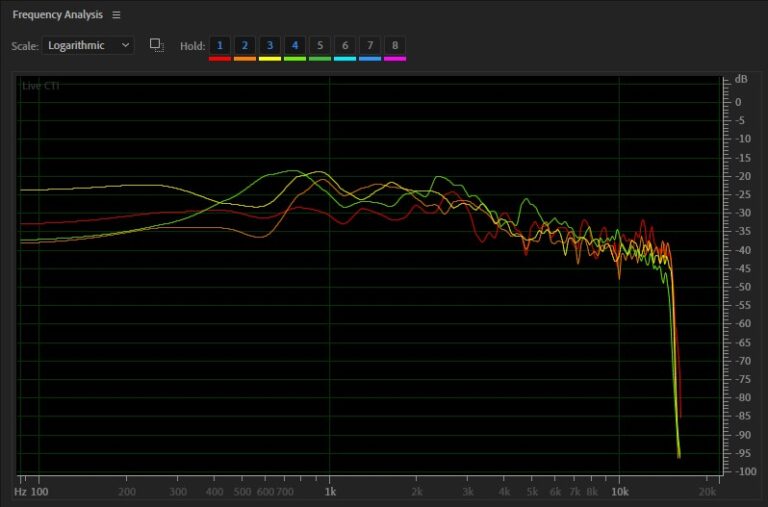Click the cyan swatch under Hold 6
The width and height of the screenshot is (768, 507).
[x=345, y=59]
